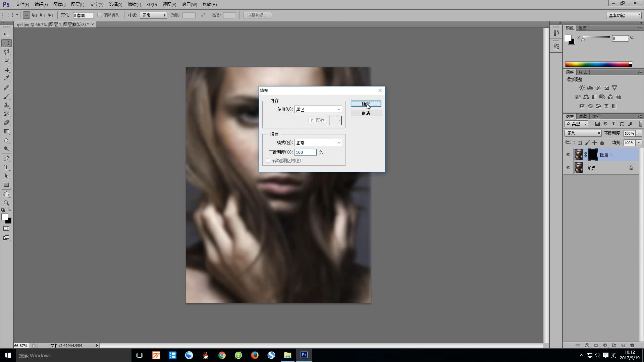Click the foreground color swatch in toolbox
This screenshot has height=362, width=644.
pos(4,217)
